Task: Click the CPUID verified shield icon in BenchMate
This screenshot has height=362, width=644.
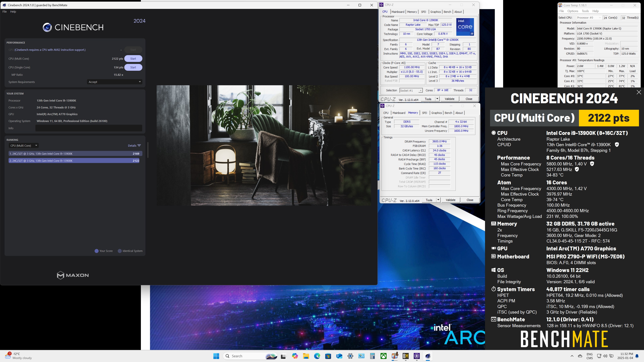Action: [617, 145]
